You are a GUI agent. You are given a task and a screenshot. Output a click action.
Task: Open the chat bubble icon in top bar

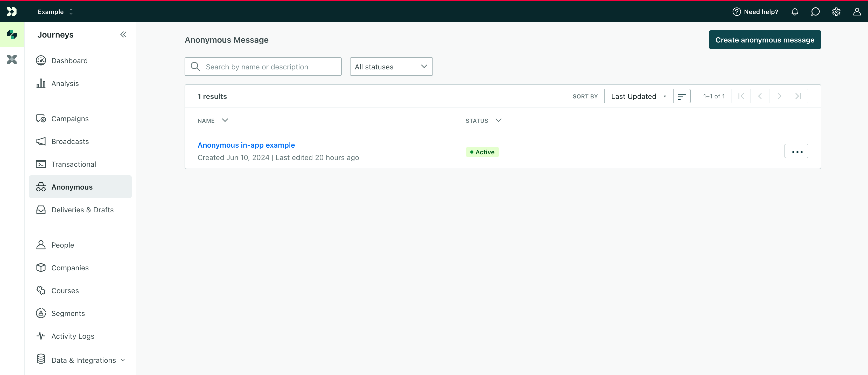point(815,12)
